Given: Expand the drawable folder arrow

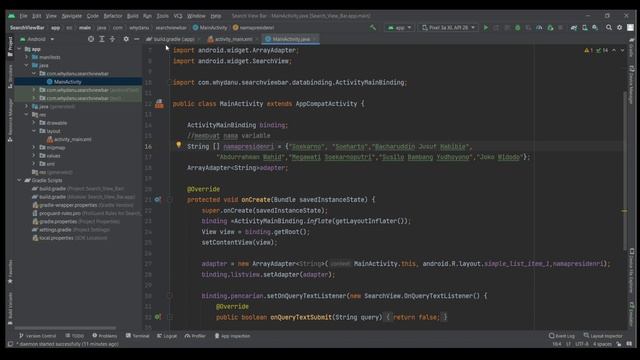Looking at the screenshot, I should (x=34, y=122).
